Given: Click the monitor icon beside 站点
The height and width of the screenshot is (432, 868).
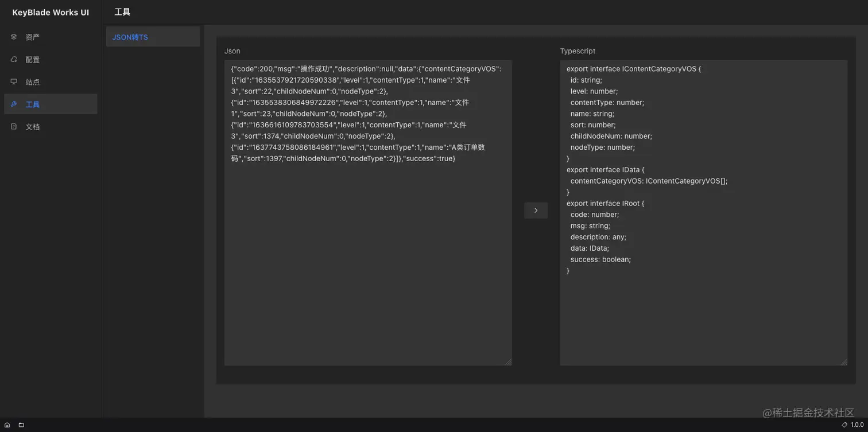Looking at the screenshot, I should (x=14, y=81).
